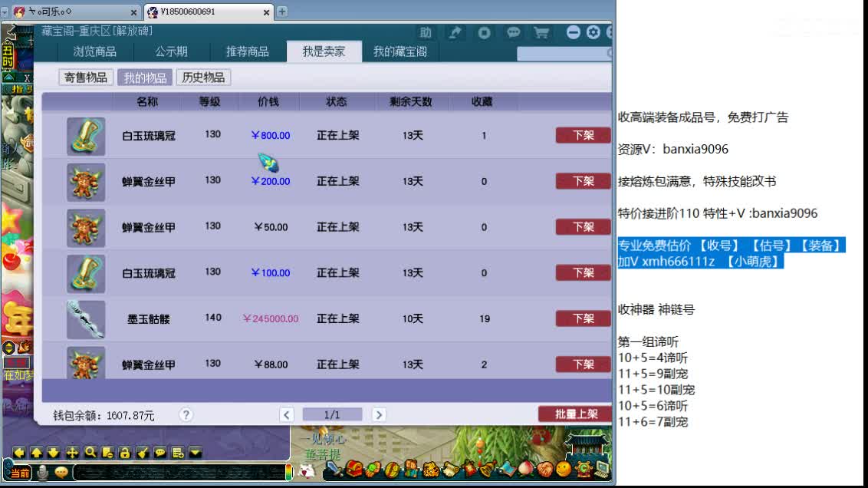Click the yellow list-plus icon
The image size is (868, 488).
click(x=178, y=453)
